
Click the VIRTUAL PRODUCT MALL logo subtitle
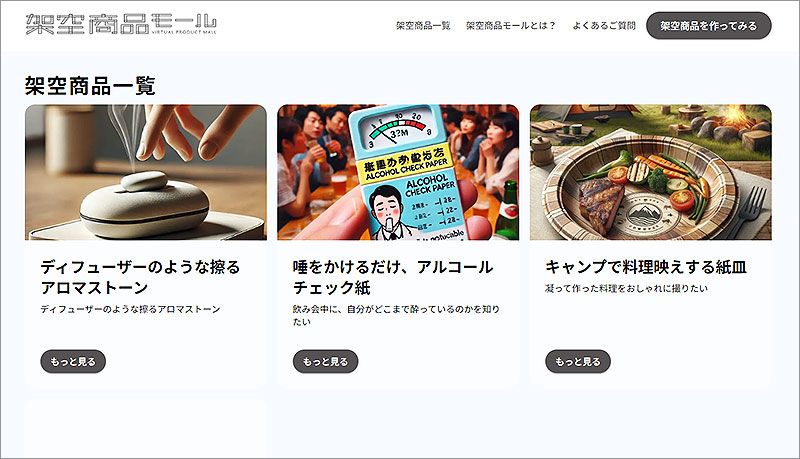tap(184, 32)
